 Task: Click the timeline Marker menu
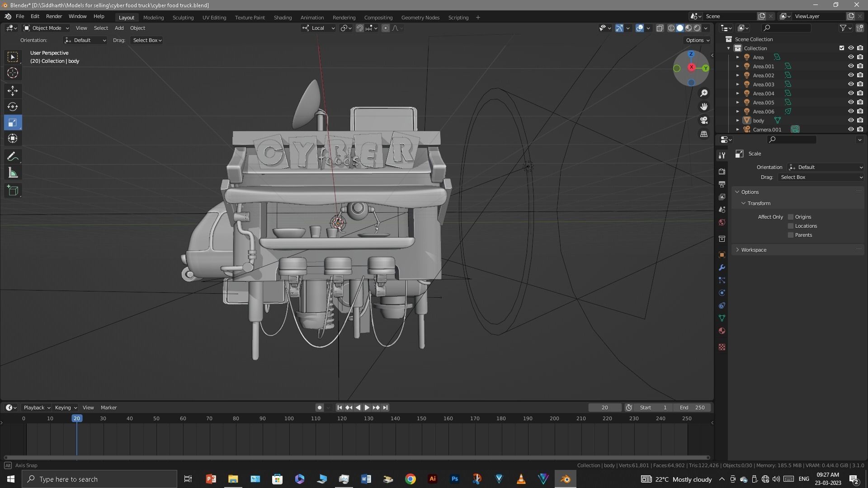[108, 408]
